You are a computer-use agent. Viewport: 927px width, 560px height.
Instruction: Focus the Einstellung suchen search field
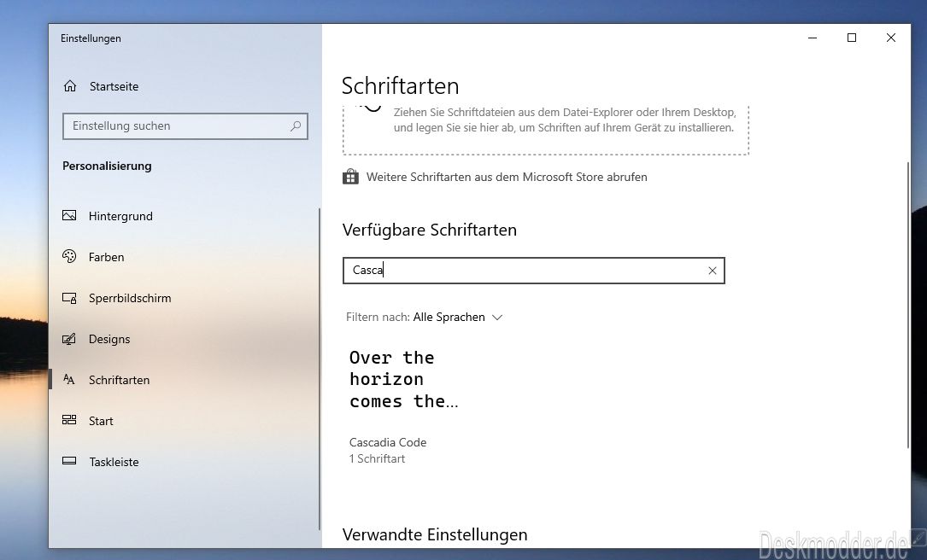tap(185, 126)
